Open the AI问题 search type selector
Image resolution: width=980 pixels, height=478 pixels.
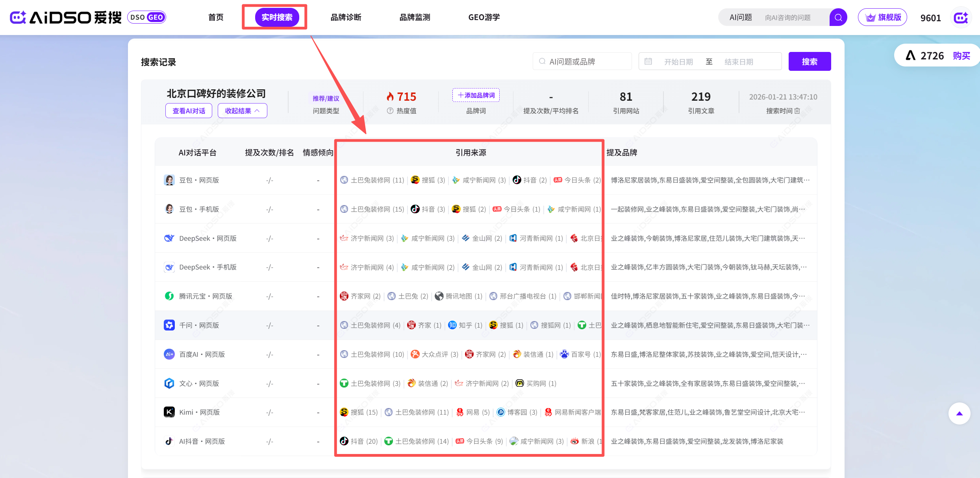[x=740, y=17]
